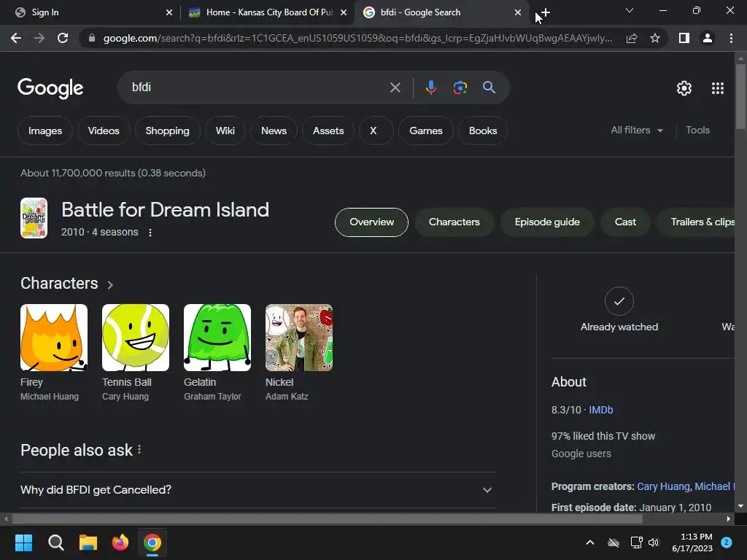Viewport: 747px width, 560px height.
Task: Open a new browser tab
Action: coord(545,12)
